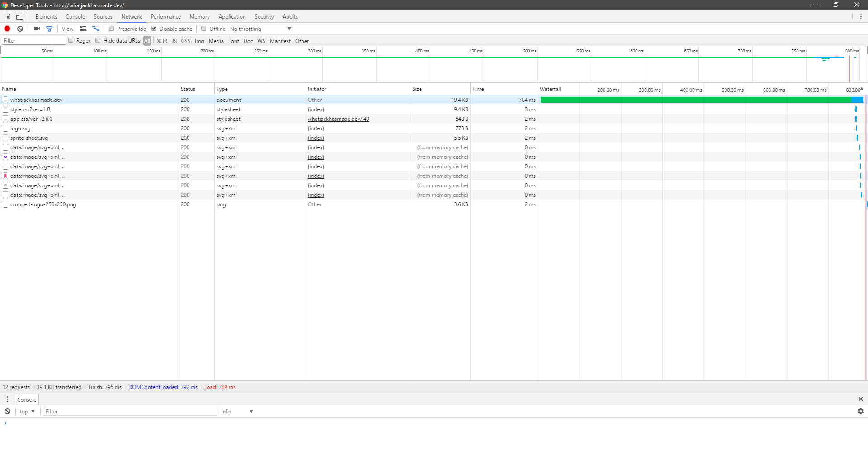Stop recording network log
The height and width of the screenshot is (475, 868).
coord(7,28)
